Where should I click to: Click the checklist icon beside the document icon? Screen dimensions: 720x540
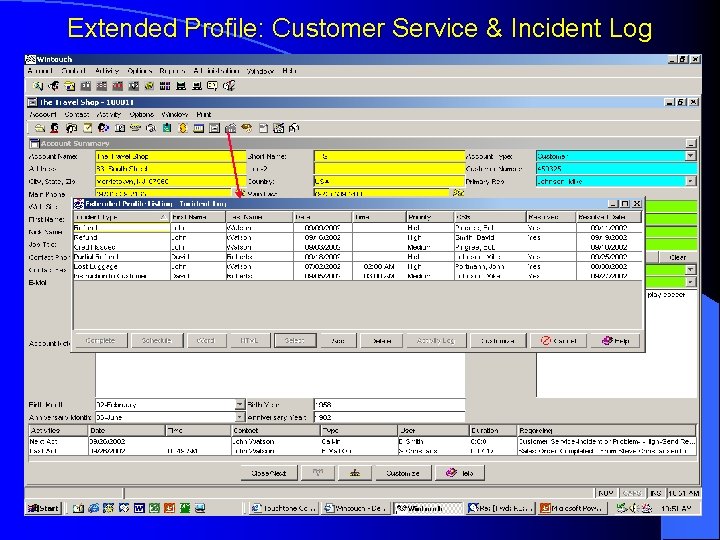(x=278, y=129)
